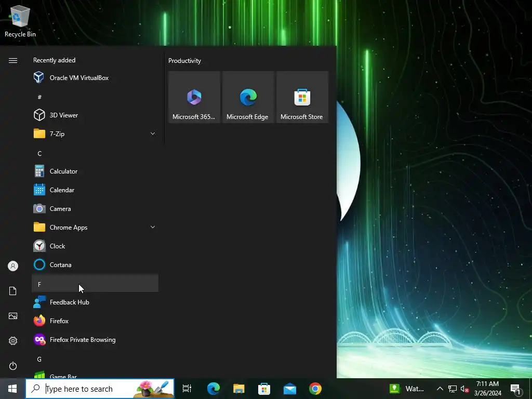Screen dimensions: 532x399
Task: Expand the 7-Zip folder chevron
Action: pyautogui.click(x=153, y=134)
